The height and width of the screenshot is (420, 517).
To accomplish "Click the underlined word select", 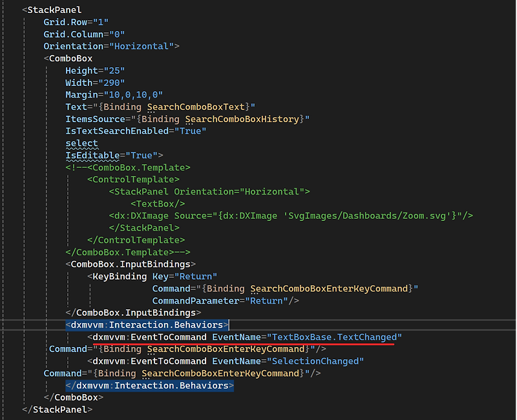I will click(81, 143).
